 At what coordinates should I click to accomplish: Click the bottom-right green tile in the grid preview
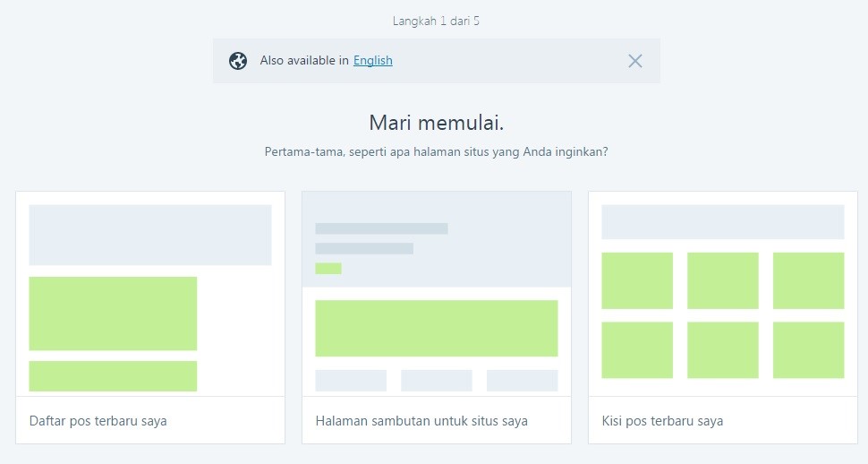(x=808, y=350)
